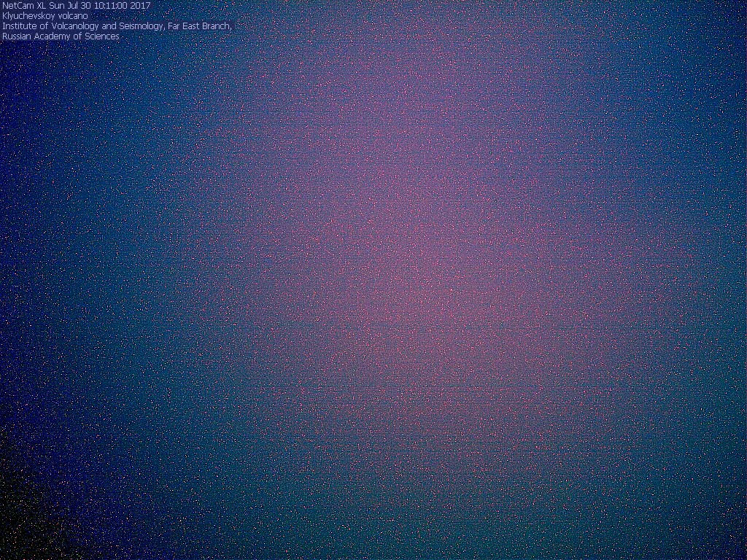Click the 'Russian Academy of Sciences' text
Screen dimensions: 747x560
pos(61,36)
